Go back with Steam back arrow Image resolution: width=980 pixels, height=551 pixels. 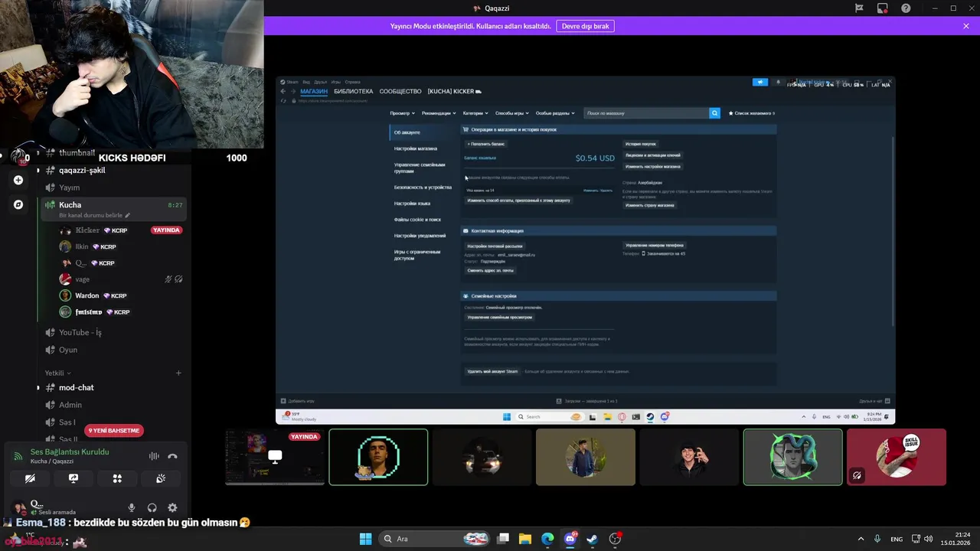click(x=283, y=91)
